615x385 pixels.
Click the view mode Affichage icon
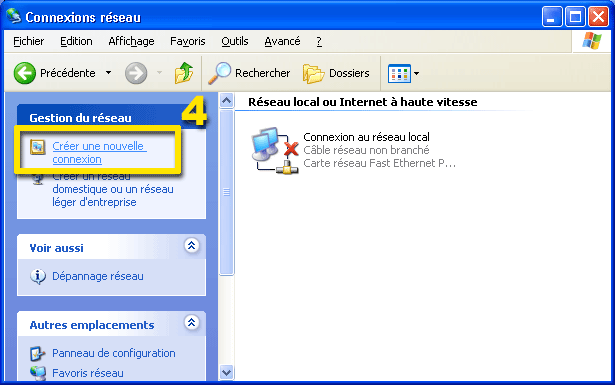pos(399,73)
